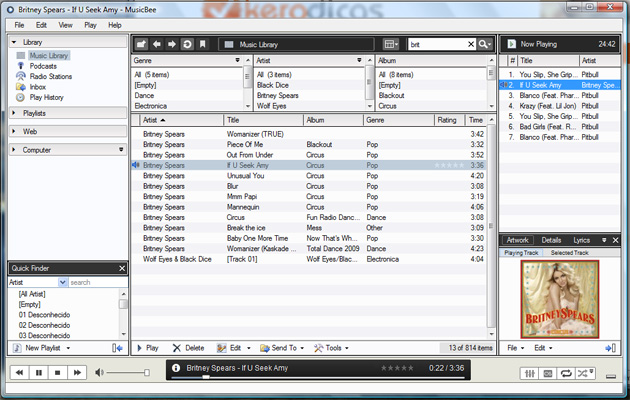This screenshot has width=630, height=400.
Task: Collapse the Library section
Action: tap(14, 42)
